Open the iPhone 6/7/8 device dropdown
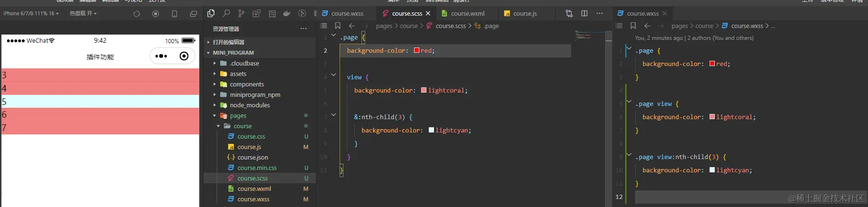This screenshot has width=868, height=207. [x=31, y=13]
